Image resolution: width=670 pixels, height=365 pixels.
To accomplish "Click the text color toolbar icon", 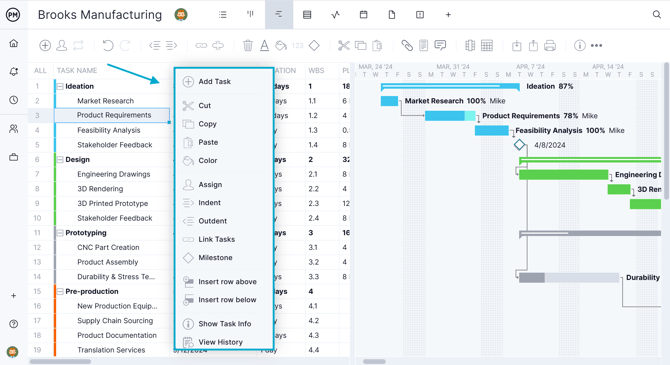I will coord(264,45).
